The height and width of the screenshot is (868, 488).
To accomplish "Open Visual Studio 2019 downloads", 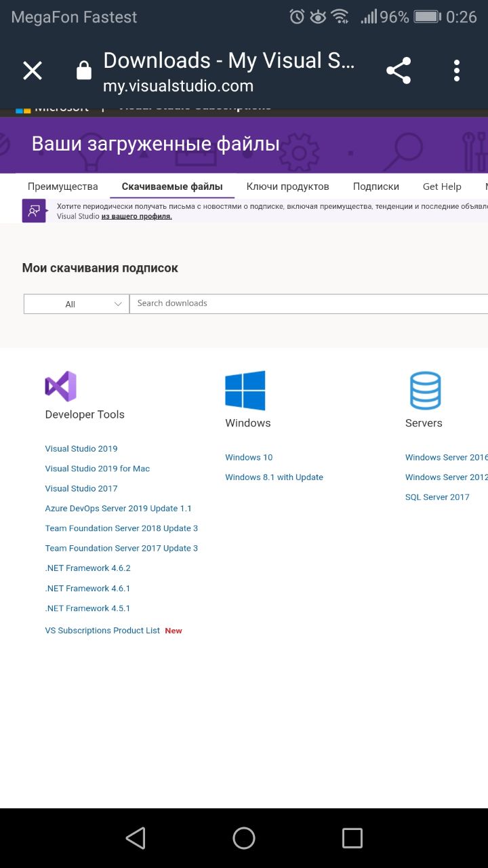I will [x=81, y=449].
